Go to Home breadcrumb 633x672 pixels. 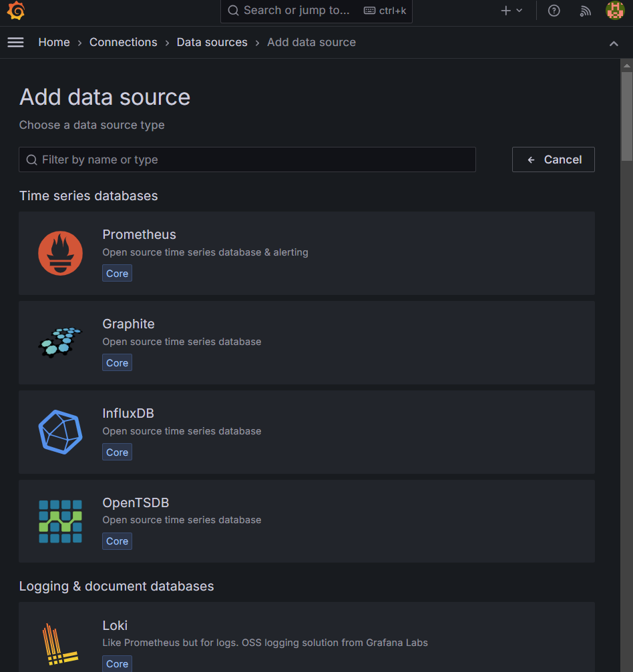point(54,42)
